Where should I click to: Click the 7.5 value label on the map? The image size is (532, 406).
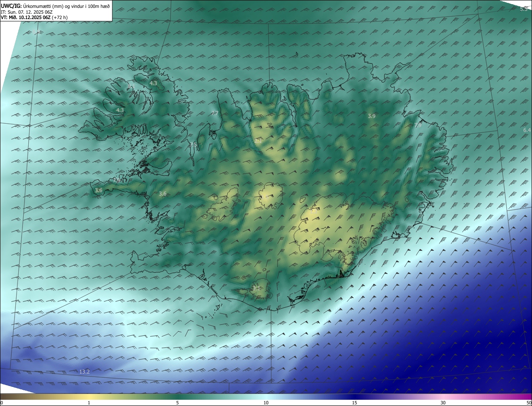pos(194,144)
